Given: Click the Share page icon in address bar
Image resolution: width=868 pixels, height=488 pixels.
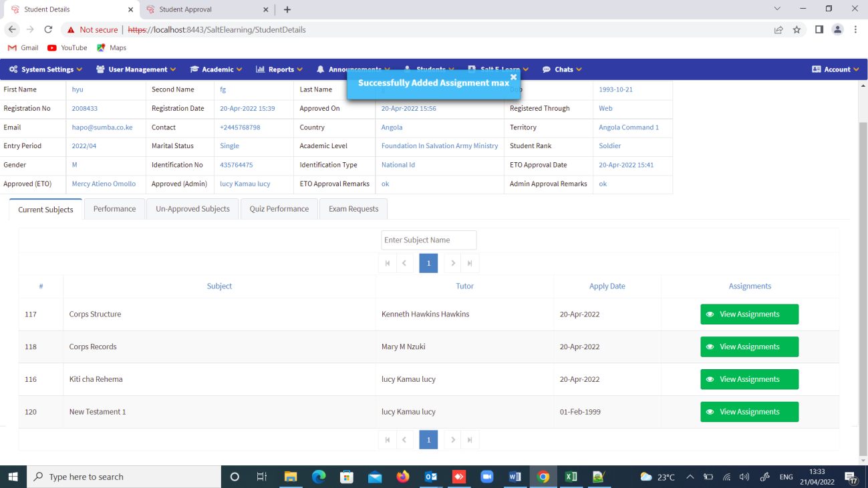Looking at the screenshot, I should 778,29.
